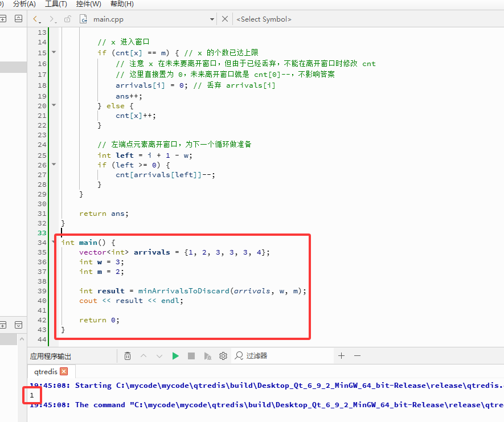Click 'int left = i + 1 - w;' line
This screenshot has width=504, height=422.
click(x=145, y=155)
